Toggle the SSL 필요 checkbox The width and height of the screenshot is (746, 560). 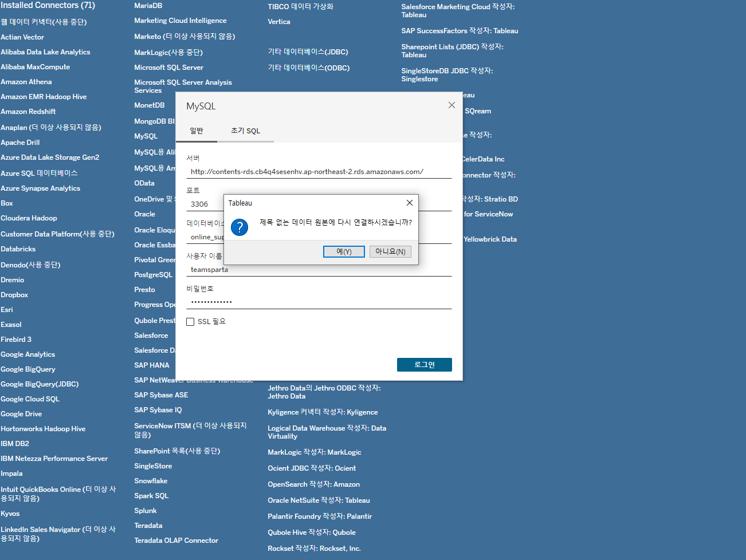190,322
